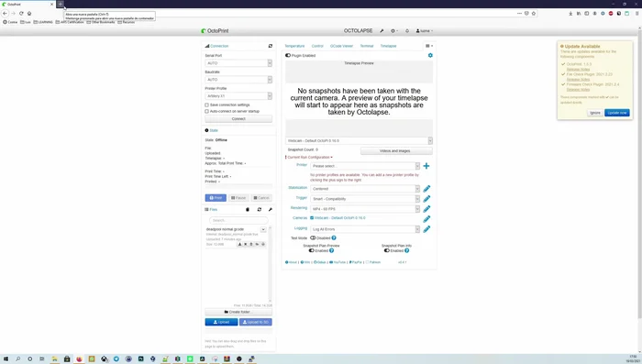Open the system power menu in navbar
Viewport: 642px width, 364px height.
[393, 30]
